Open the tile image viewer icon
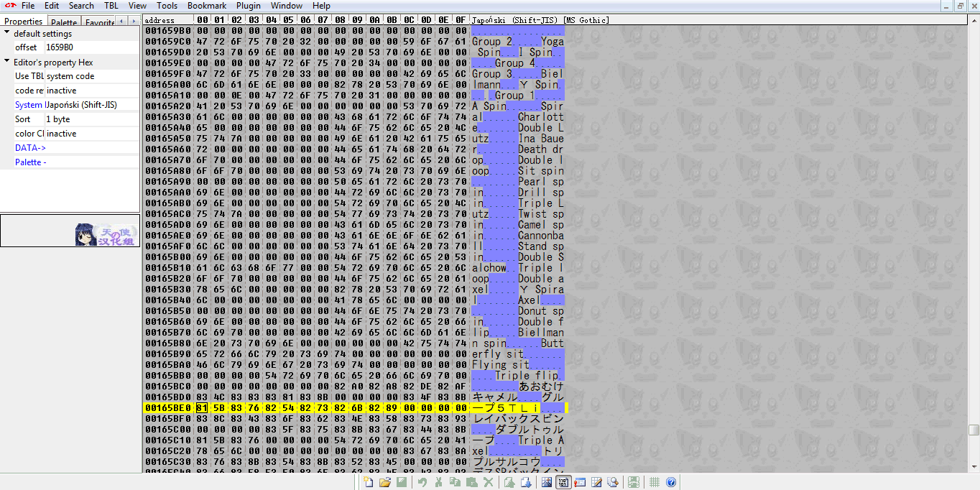 [x=547, y=482]
